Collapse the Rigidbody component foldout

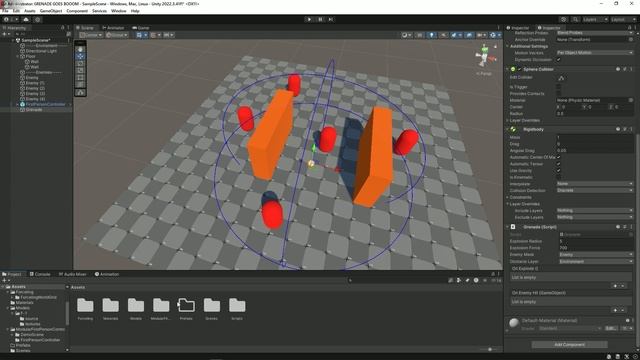point(508,129)
